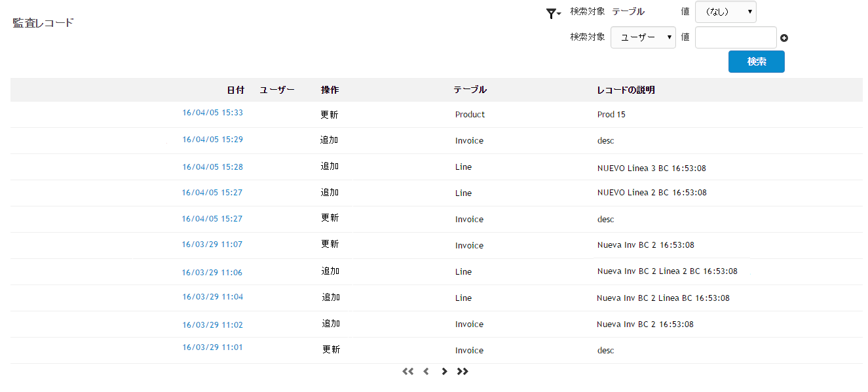Click the テーブル column header
The width and height of the screenshot is (868, 392).
(x=470, y=90)
